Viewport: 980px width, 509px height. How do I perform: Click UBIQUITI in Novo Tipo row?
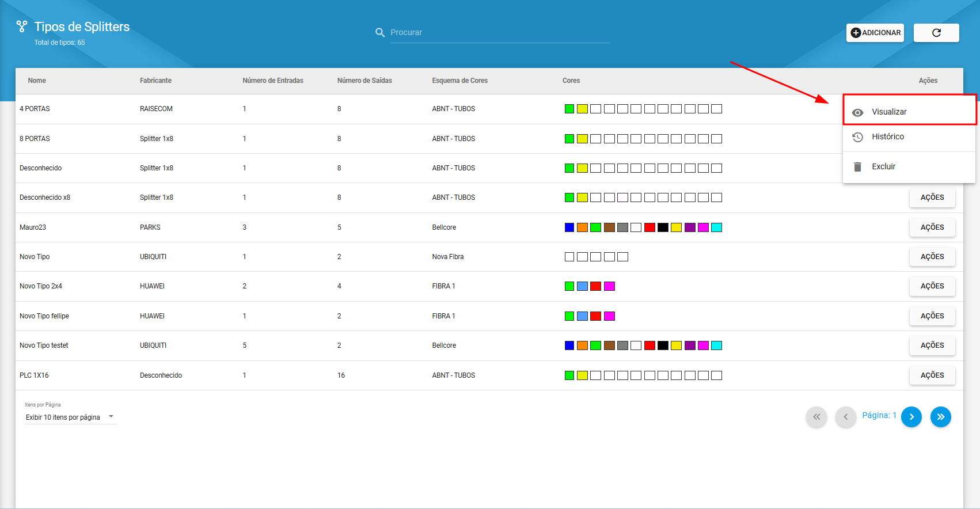(153, 257)
